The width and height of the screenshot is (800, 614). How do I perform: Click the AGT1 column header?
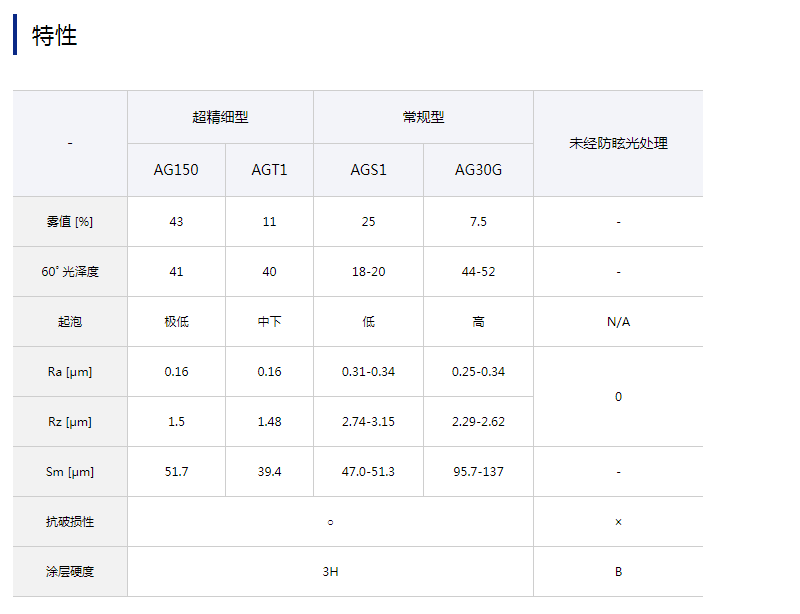tap(269, 170)
